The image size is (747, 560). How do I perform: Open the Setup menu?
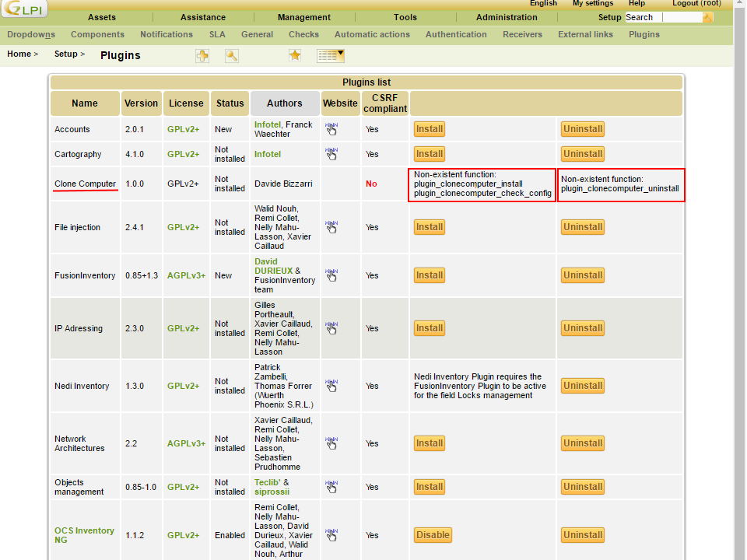pos(609,17)
